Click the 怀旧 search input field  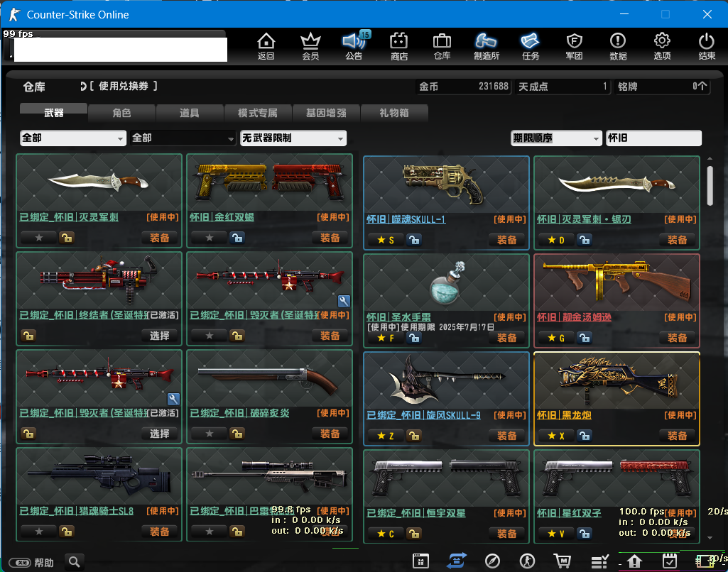pos(653,138)
